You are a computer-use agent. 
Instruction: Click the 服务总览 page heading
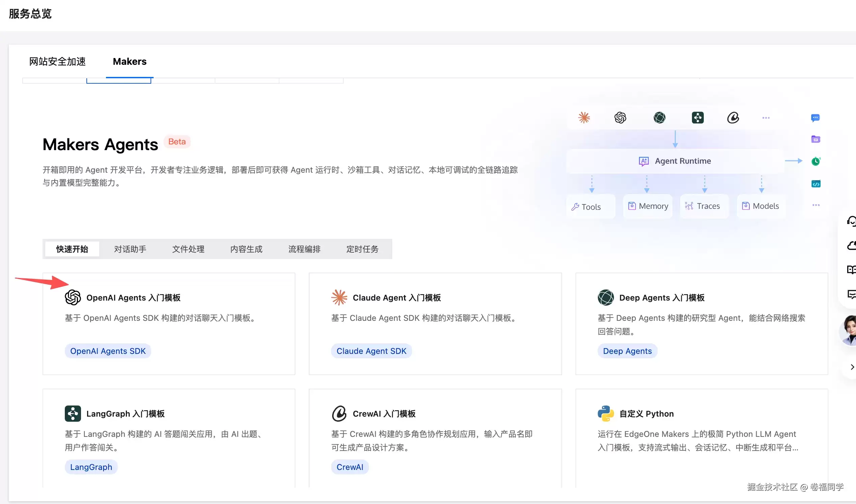tap(30, 13)
